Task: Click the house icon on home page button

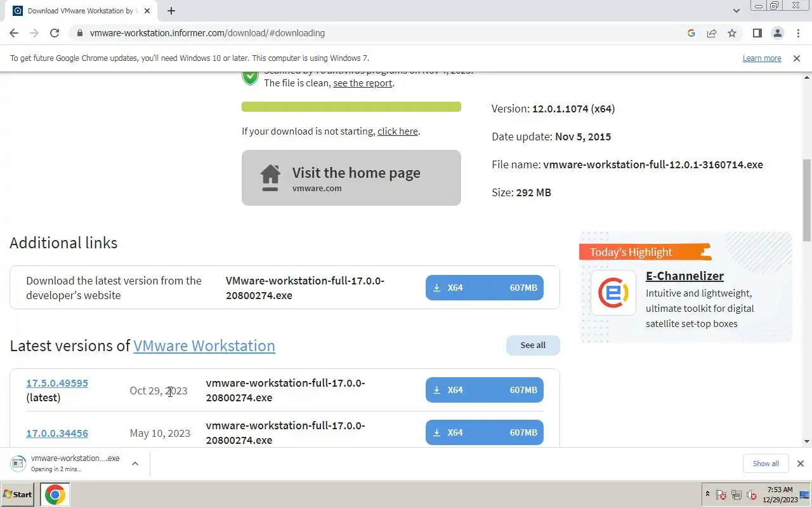Action: click(270, 178)
